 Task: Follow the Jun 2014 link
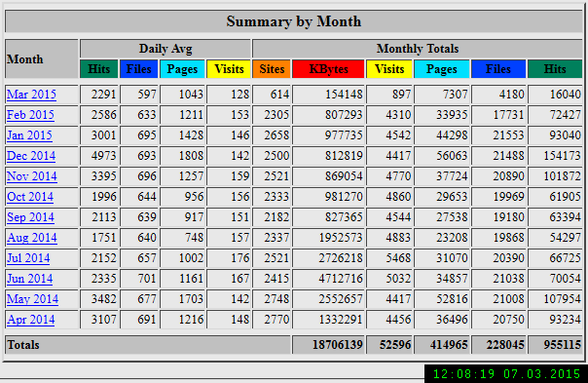29,279
